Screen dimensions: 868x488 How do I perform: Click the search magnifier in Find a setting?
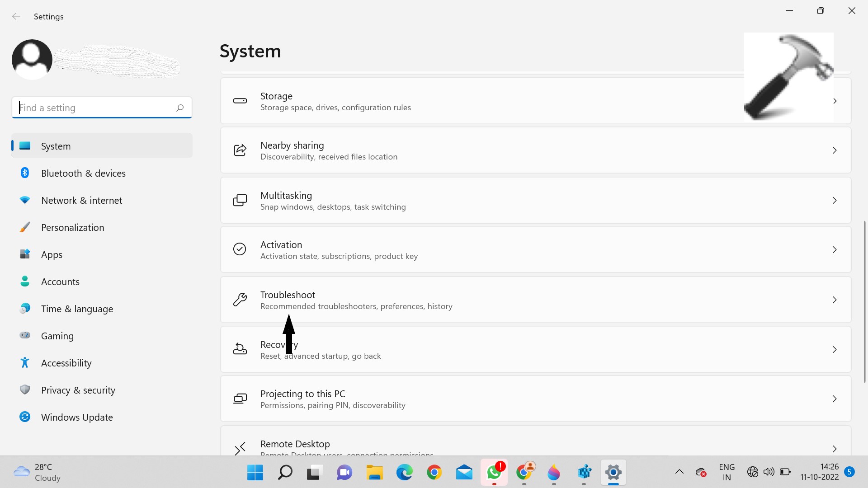click(x=180, y=108)
